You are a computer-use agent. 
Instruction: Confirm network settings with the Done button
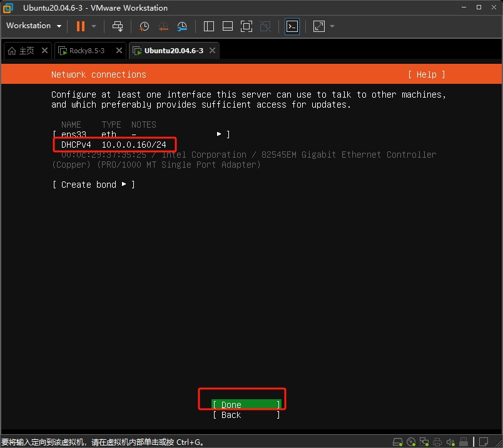[246, 404]
